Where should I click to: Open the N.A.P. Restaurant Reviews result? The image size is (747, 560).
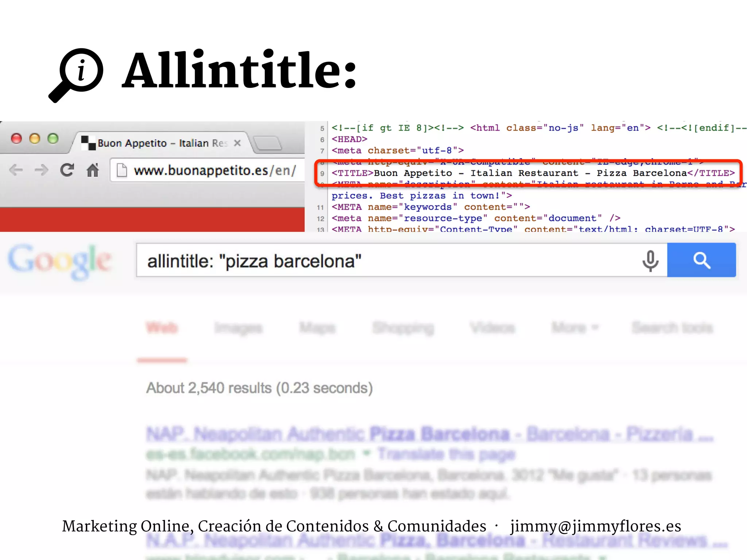(x=437, y=540)
